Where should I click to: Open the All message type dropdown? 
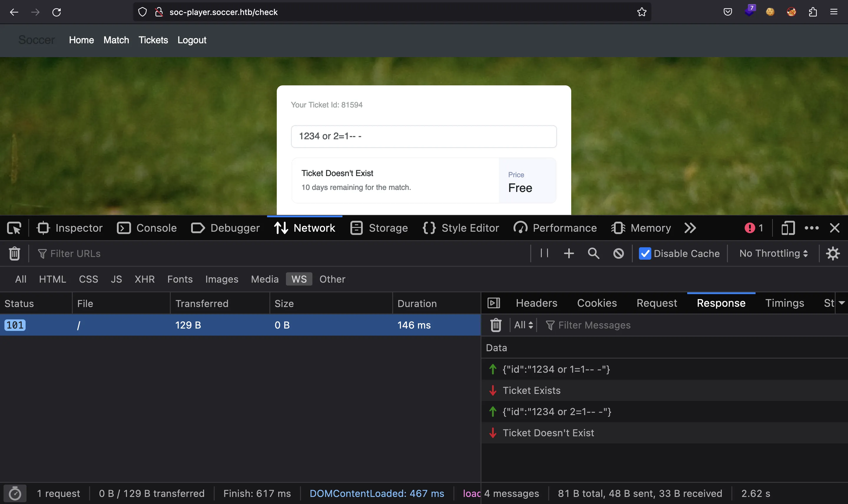point(523,325)
